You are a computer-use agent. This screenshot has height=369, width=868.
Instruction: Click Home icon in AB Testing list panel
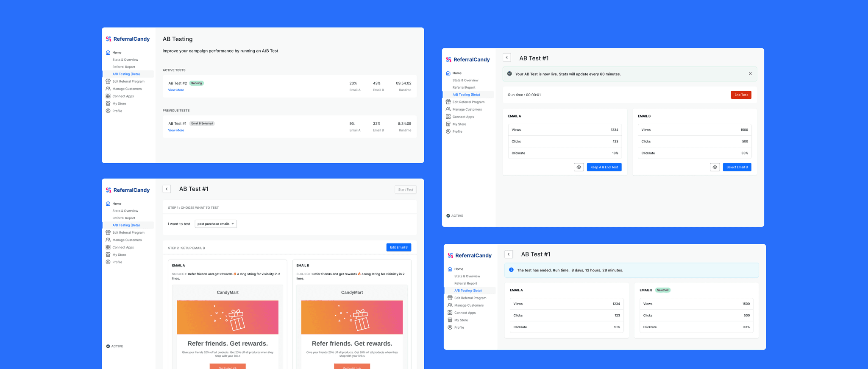point(108,53)
